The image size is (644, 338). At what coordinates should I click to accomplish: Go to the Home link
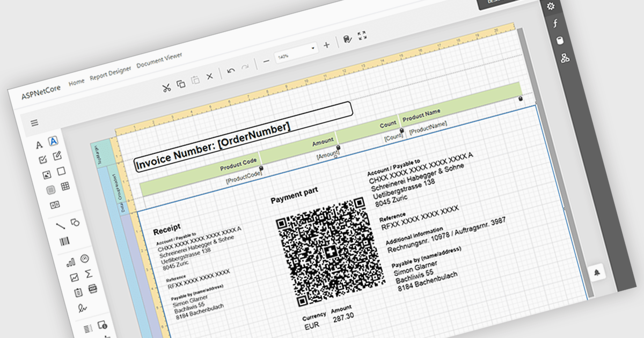76,82
